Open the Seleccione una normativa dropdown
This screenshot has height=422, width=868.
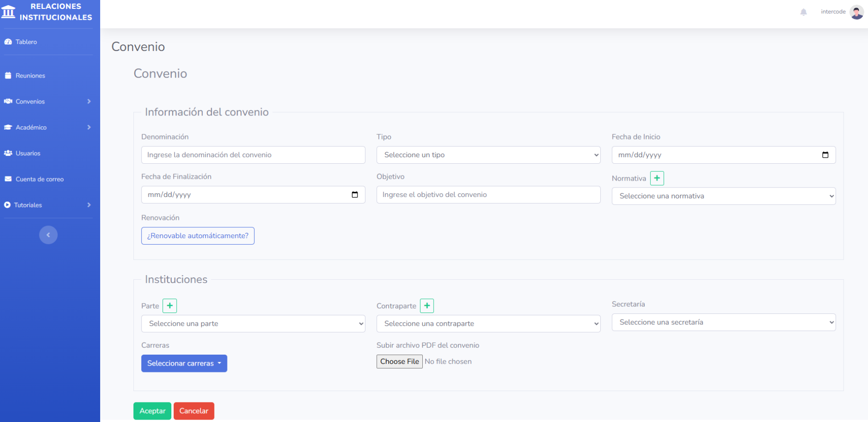point(723,196)
